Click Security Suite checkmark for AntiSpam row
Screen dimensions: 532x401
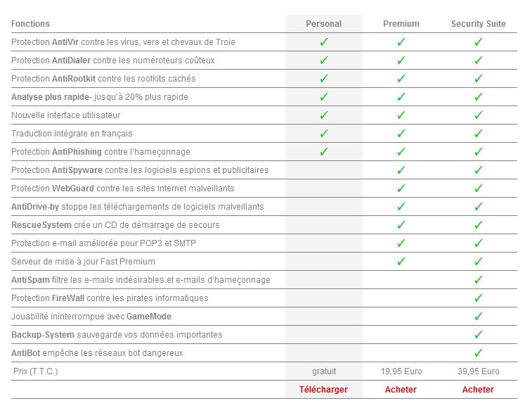[479, 280]
